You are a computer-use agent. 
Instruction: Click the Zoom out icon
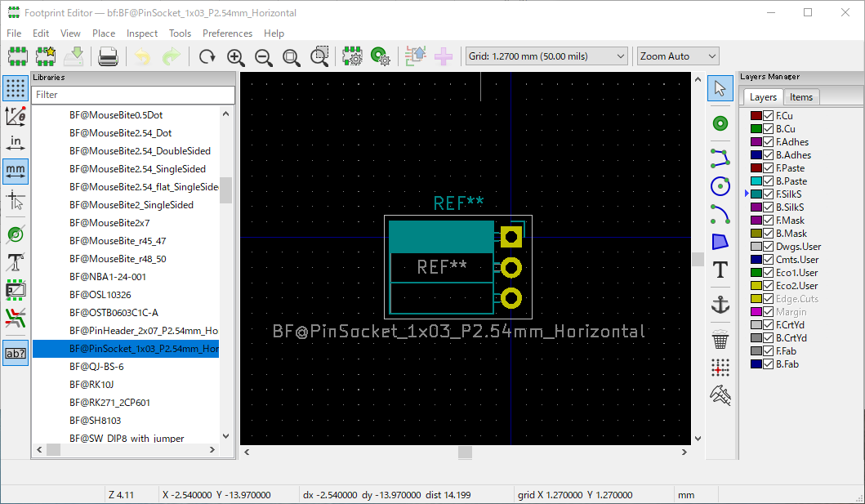click(263, 56)
